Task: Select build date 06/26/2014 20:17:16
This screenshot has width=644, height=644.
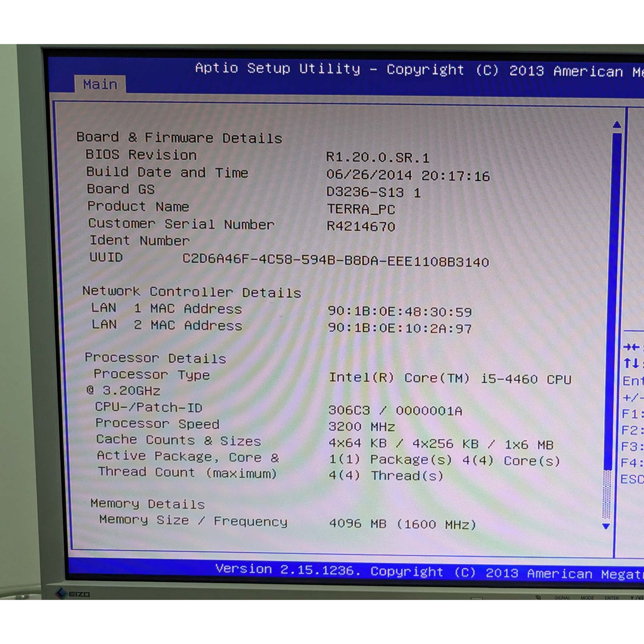Action: click(408, 175)
